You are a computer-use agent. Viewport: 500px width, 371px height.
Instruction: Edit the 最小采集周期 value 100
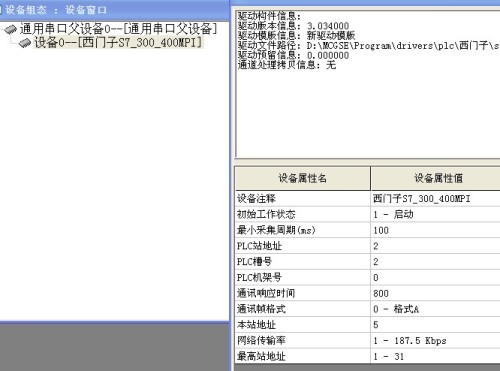pyautogui.click(x=436, y=230)
